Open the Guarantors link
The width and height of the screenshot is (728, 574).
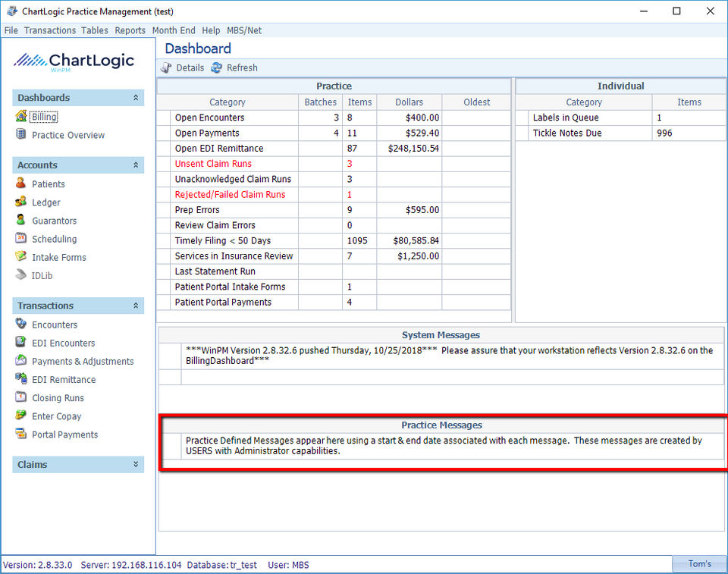(x=55, y=221)
